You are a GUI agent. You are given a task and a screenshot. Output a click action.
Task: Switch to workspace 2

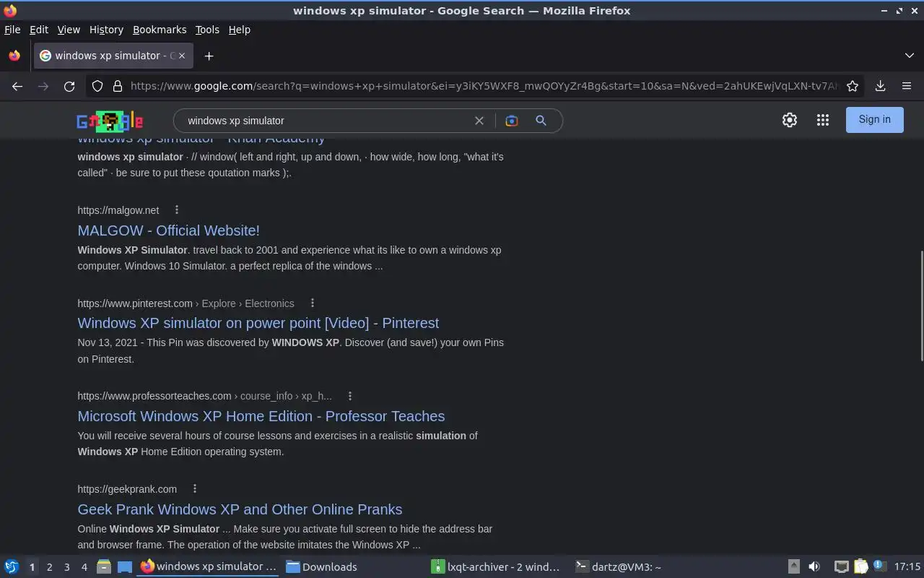coord(49,567)
